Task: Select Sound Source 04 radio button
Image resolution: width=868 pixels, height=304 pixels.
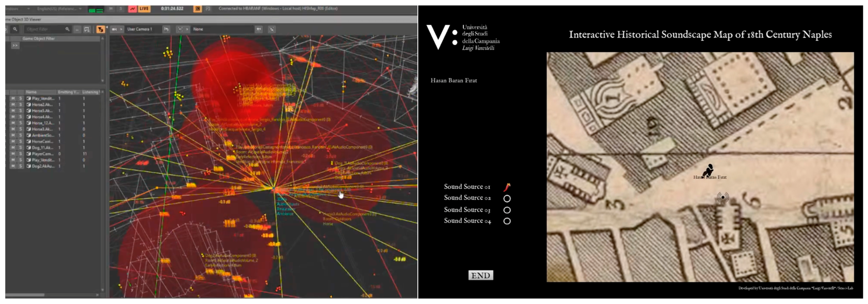Action: 507,221
